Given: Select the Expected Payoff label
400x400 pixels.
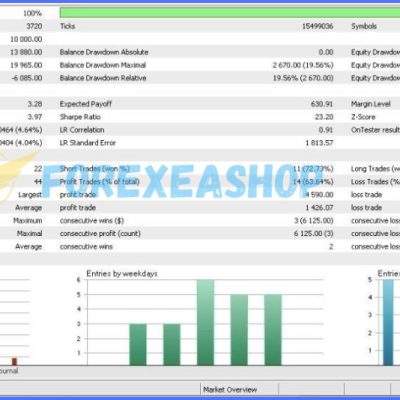Looking at the screenshot, I should coord(86,104).
